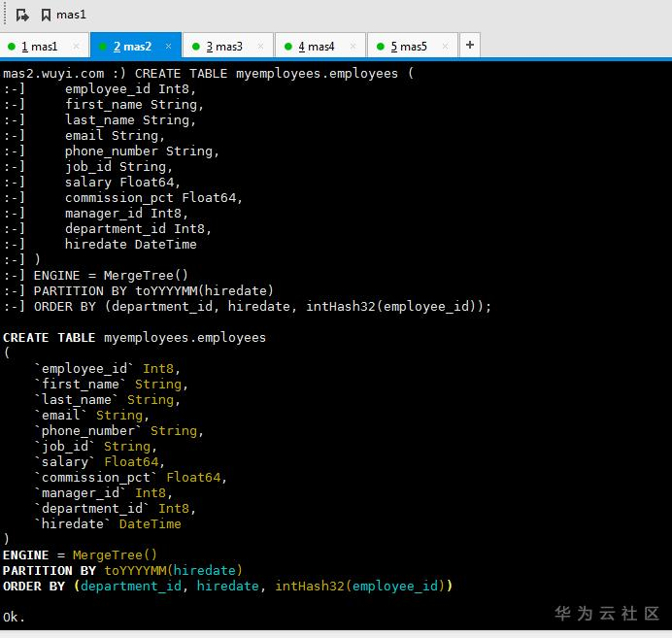The height and width of the screenshot is (638, 672).
Task: Click the green status dot on mas1 tab
Action: [x=12, y=47]
